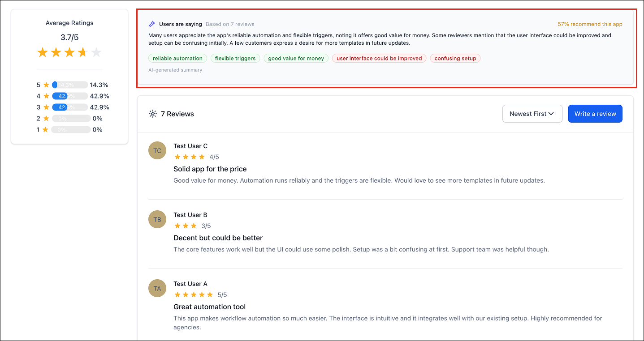Click the AI-generated summary label
The height and width of the screenshot is (341, 644).
point(175,70)
